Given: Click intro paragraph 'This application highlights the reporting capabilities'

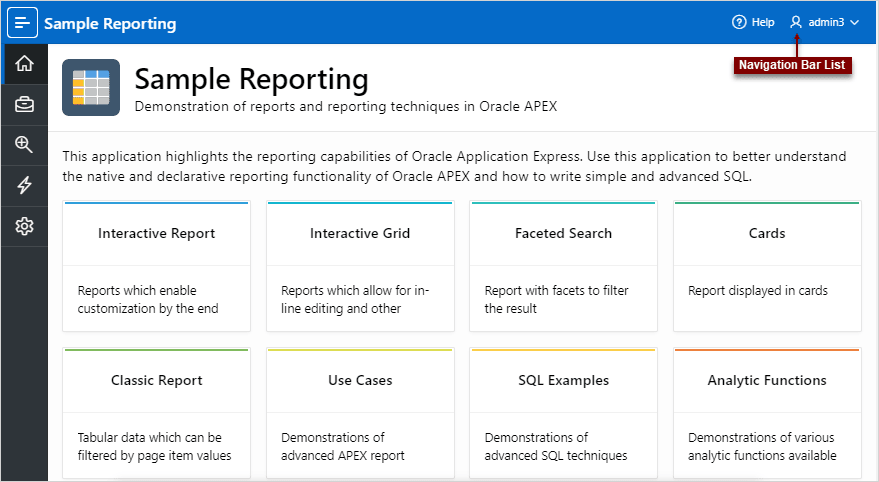Looking at the screenshot, I should tap(454, 166).
